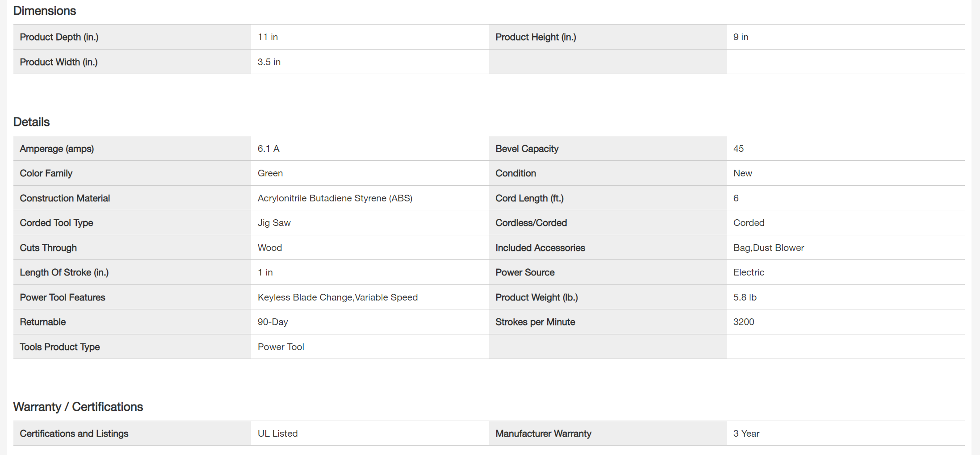This screenshot has width=980, height=455.
Task: Click the 3.5 in product width value
Action: point(269,62)
